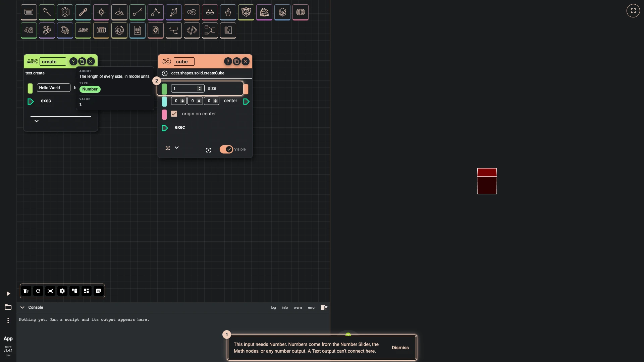Enter fullscreen for the 3D viewport
Viewport: 644px width, 362px height.
click(x=633, y=11)
